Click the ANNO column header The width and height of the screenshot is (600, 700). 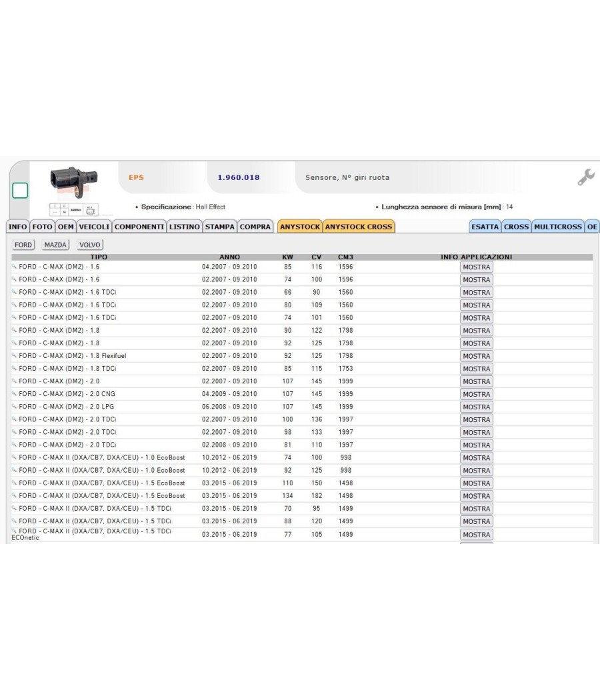coord(229,257)
